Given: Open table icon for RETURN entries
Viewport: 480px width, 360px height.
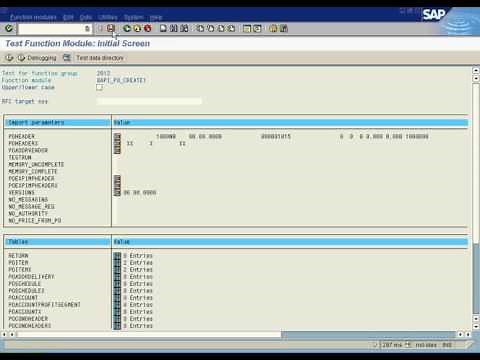Looking at the screenshot, I should click(x=117, y=256).
